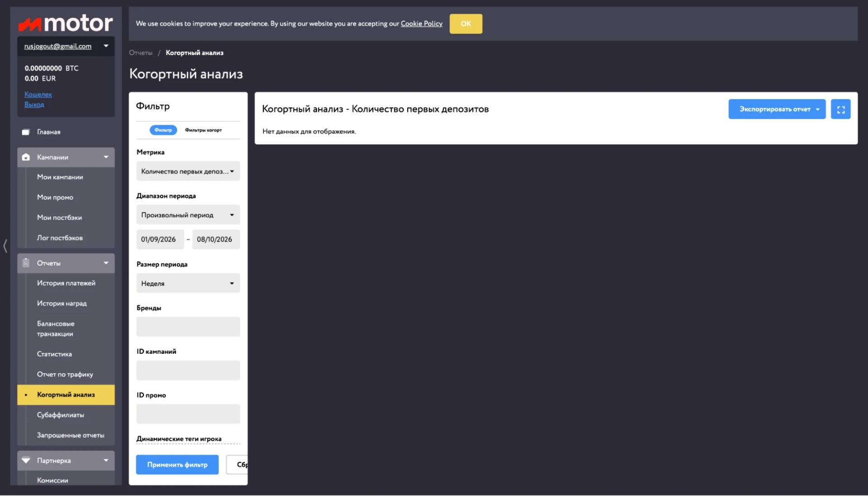
Task: Open the Cookie Policy link
Action: (421, 23)
